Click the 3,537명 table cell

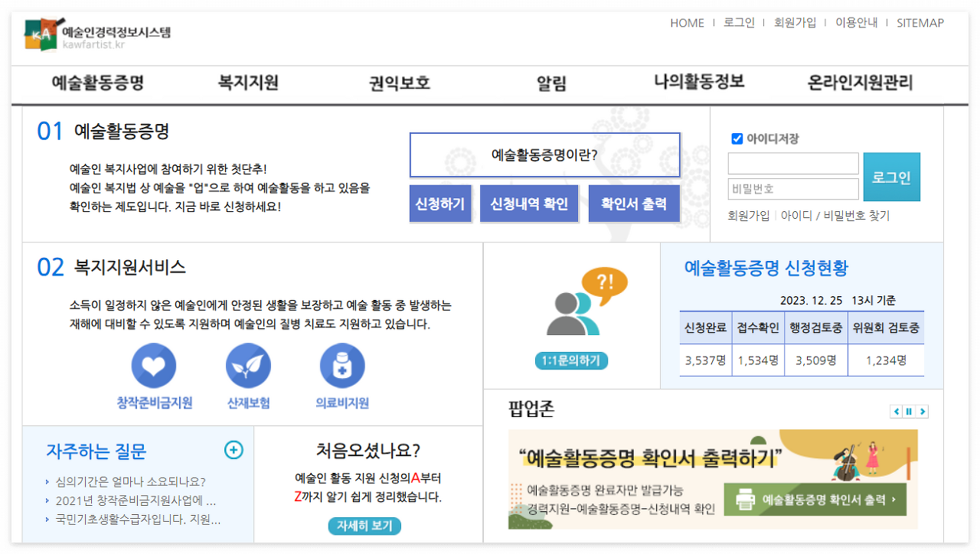tap(705, 360)
